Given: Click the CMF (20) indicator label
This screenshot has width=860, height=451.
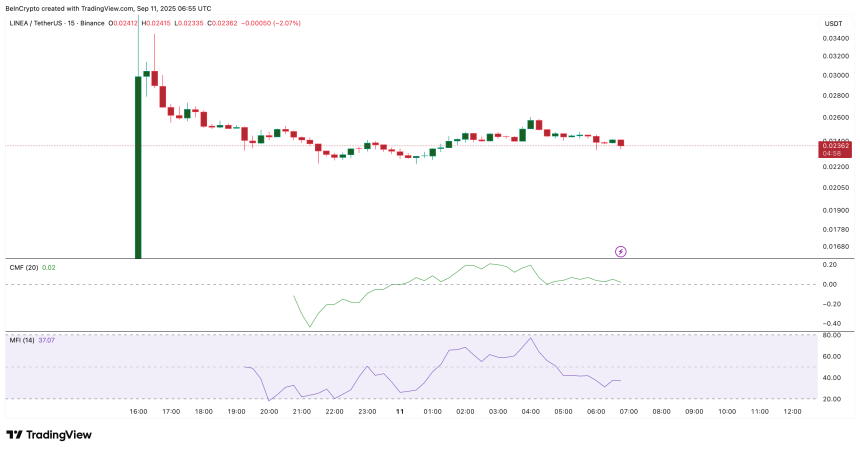Looking at the screenshot, I should click(x=24, y=268).
